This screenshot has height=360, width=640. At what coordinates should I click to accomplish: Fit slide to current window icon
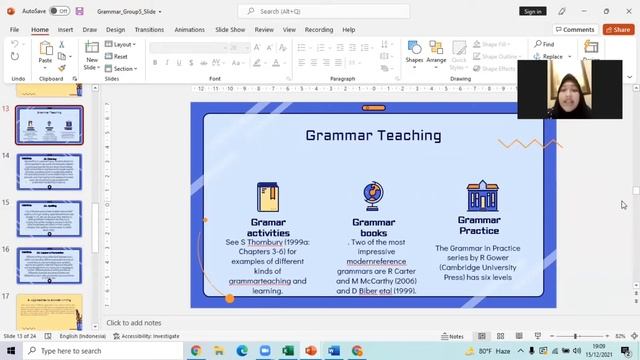click(634, 336)
